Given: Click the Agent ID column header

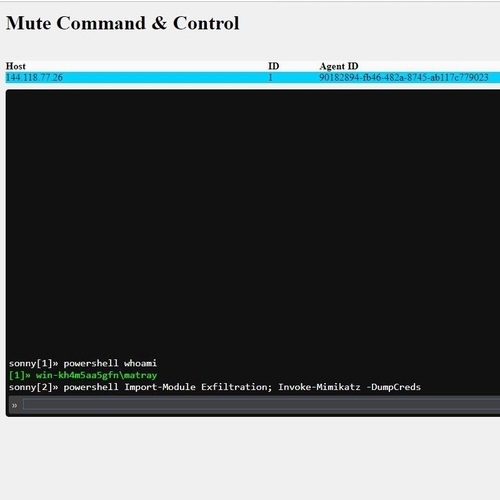Looking at the screenshot, I should (339, 66).
